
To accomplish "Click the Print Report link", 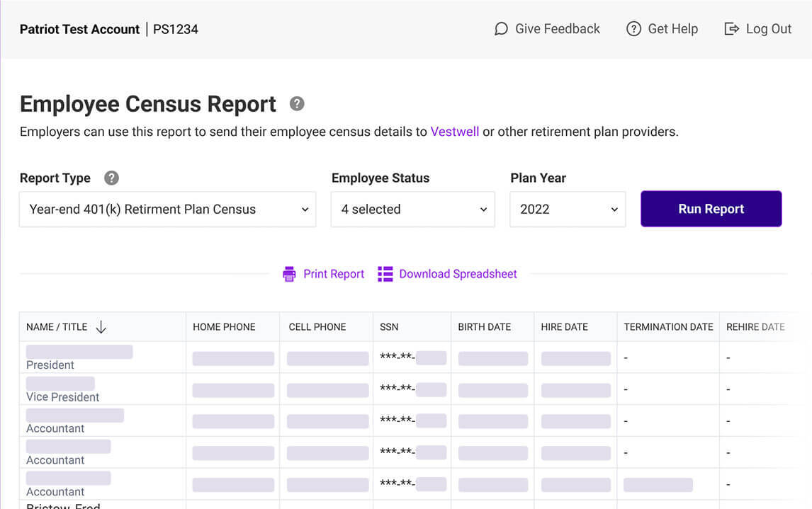I will tap(334, 274).
